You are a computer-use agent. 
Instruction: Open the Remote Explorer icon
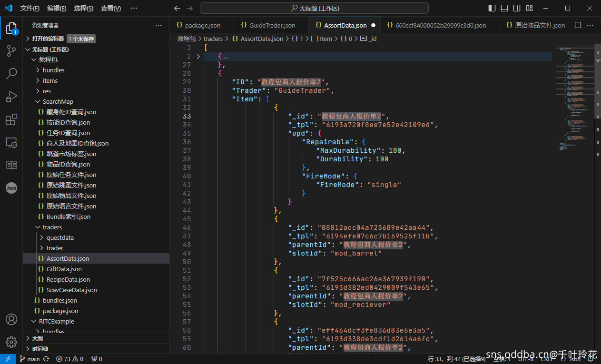point(11,142)
